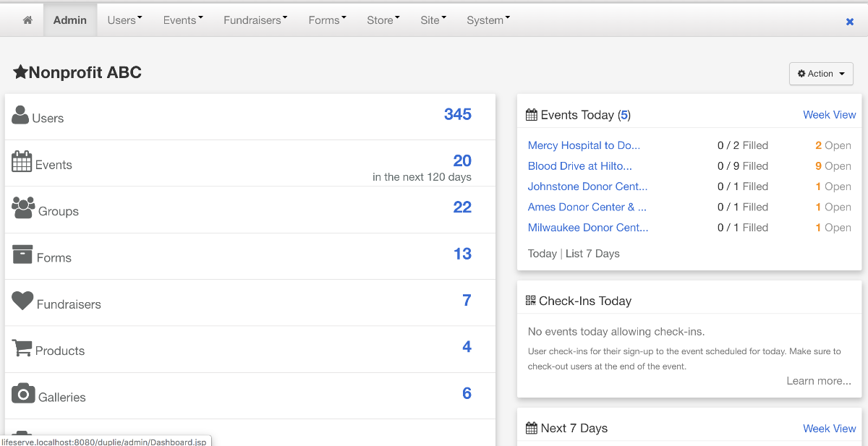
Task: Click the List 7 Days link
Action: (x=592, y=254)
